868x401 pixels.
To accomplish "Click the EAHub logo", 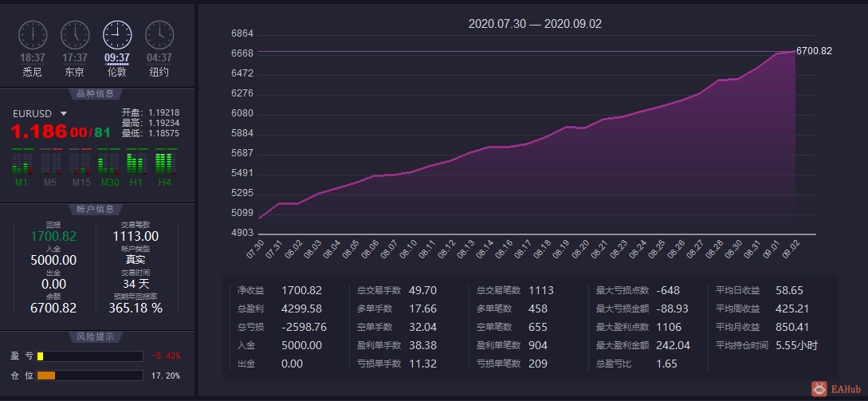I will (x=836, y=389).
